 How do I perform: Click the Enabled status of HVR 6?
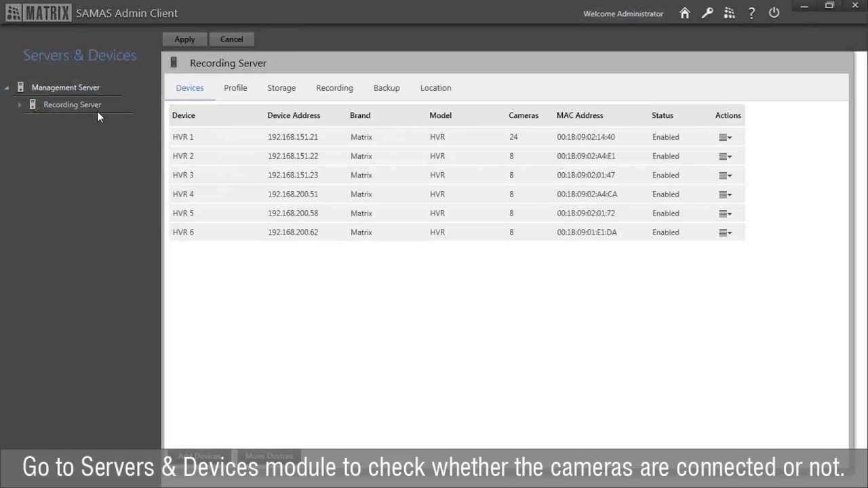pyautogui.click(x=666, y=232)
